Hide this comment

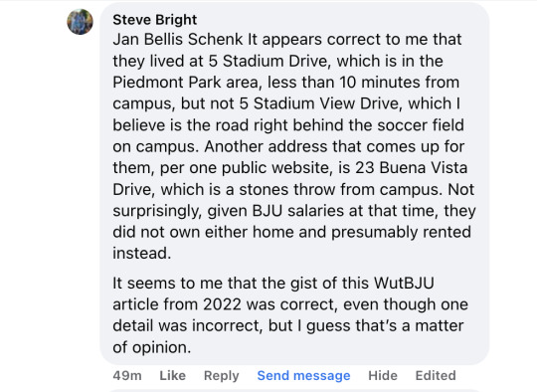click(383, 375)
